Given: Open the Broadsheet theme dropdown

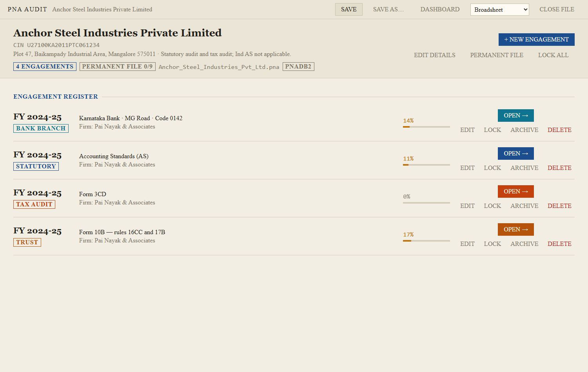Looking at the screenshot, I should (x=499, y=10).
